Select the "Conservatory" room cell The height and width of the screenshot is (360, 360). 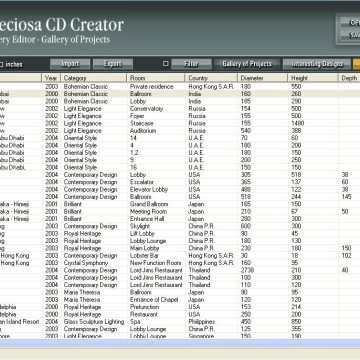(x=146, y=109)
